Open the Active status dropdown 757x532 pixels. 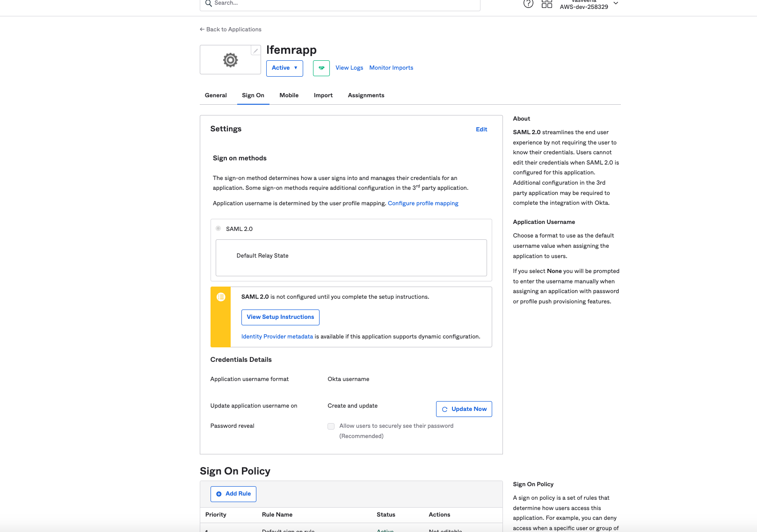tap(284, 68)
